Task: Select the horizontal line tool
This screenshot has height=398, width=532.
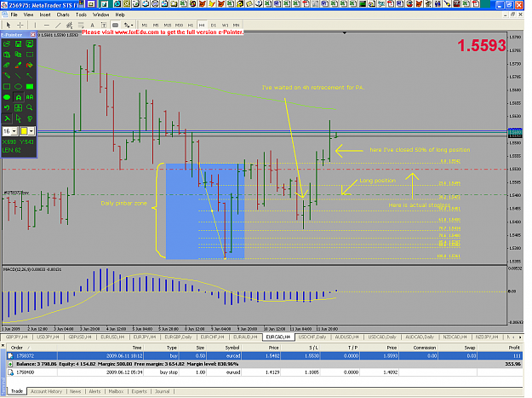Action: coord(47,25)
